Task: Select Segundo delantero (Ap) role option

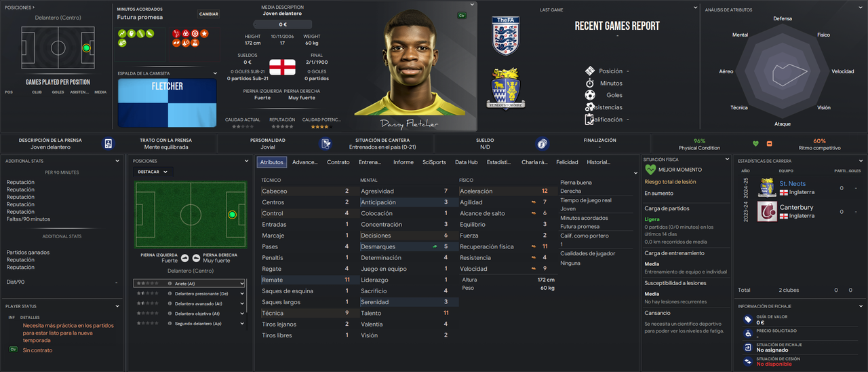Action: 189,324
